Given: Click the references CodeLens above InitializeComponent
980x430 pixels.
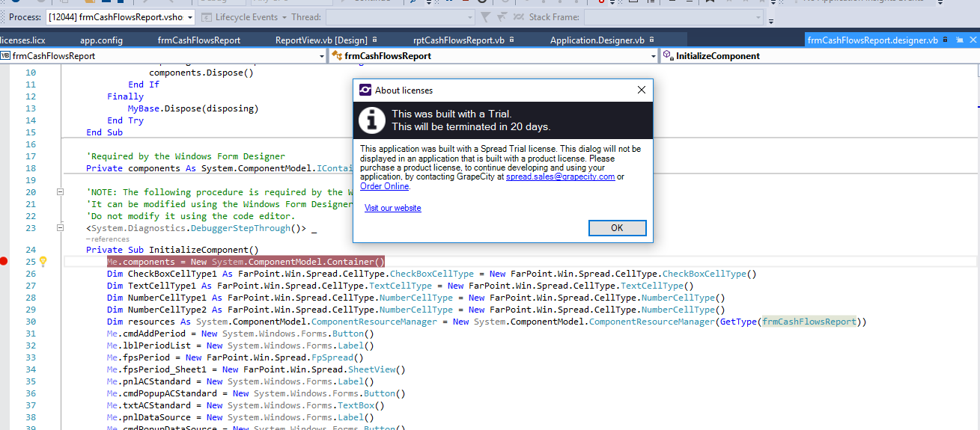Looking at the screenshot, I should (108, 239).
